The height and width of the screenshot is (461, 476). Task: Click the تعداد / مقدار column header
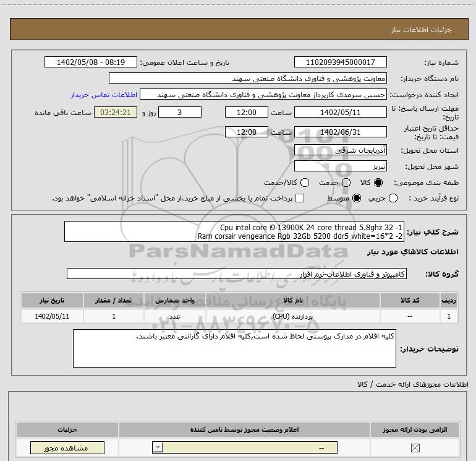click(x=114, y=300)
